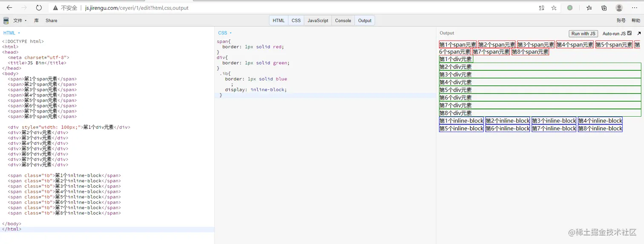The height and width of the screenshot is (244, 644).
Task: Click the 第1个div元素 output box
Action: 456,59
